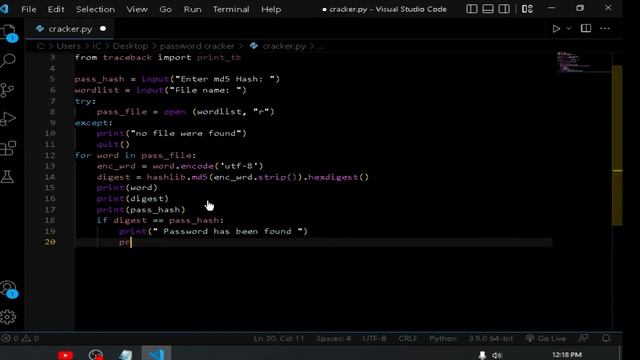This screenshot has width=640, height=360.
Task: Open Source Control view
Action: [7, 90]
